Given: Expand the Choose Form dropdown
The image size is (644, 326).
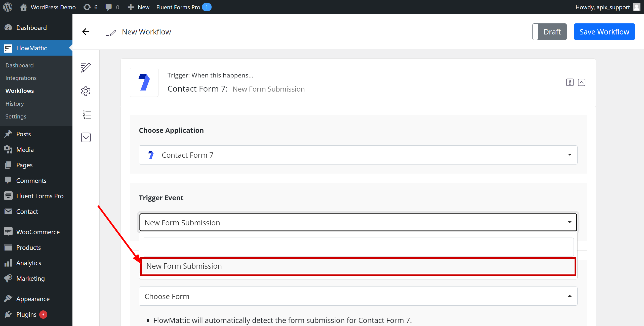Looking at the screenshot, I should pos(358,296).
